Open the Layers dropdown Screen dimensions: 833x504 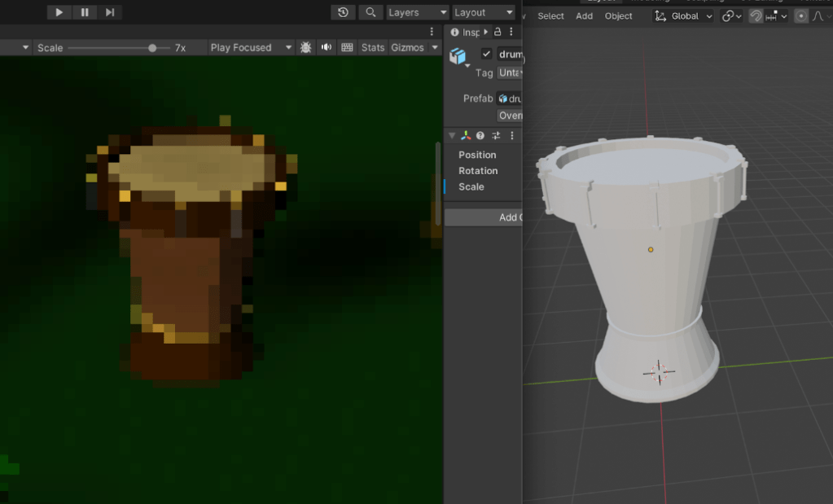point(416,12)
